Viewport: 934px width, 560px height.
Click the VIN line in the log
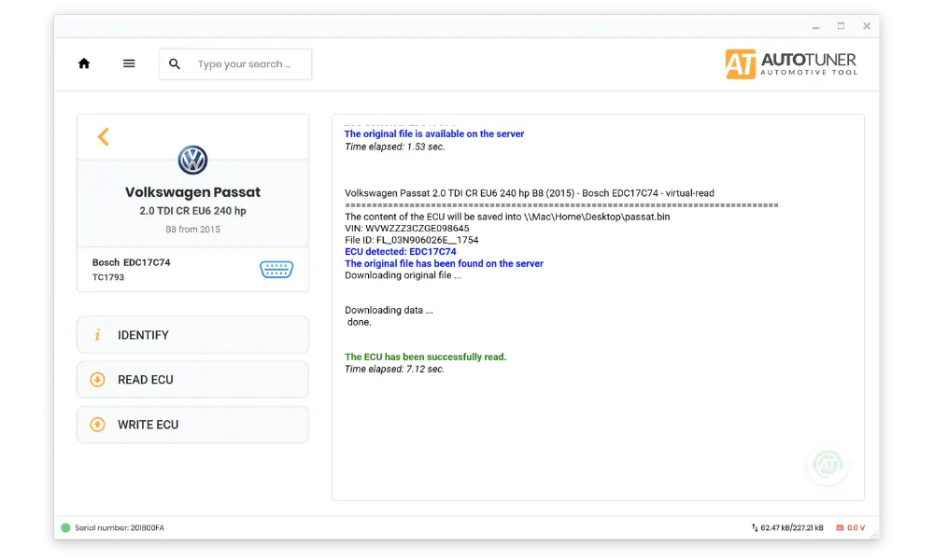tap(407, 229)
